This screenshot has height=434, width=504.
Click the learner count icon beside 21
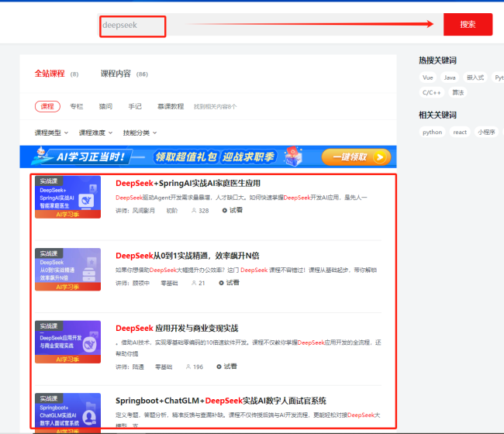click(194, 283)
